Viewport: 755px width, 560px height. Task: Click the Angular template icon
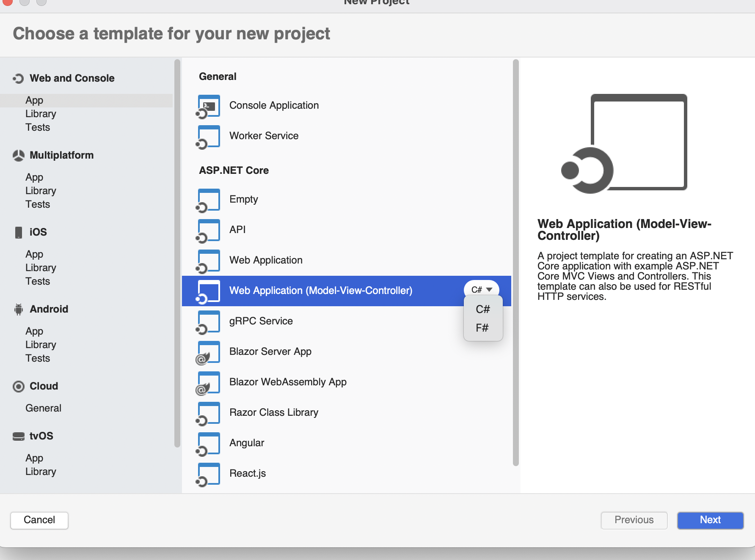point(208,444)
